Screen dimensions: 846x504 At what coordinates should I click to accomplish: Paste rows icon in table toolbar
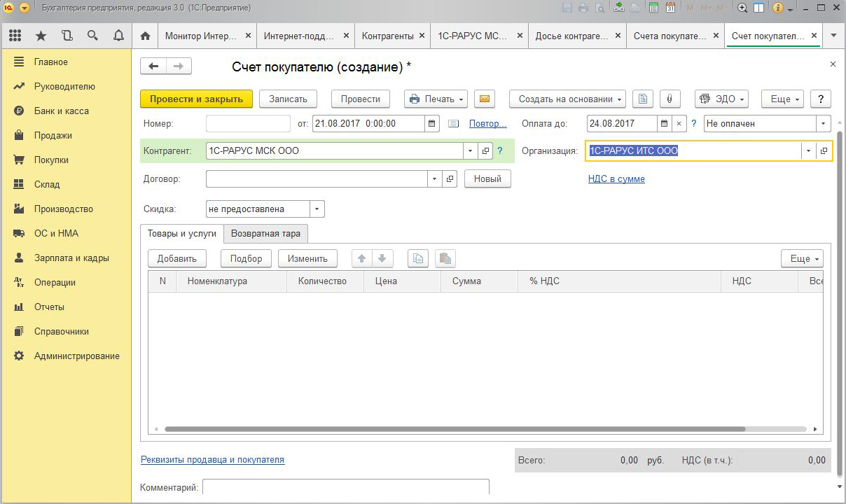click(445, 258)
